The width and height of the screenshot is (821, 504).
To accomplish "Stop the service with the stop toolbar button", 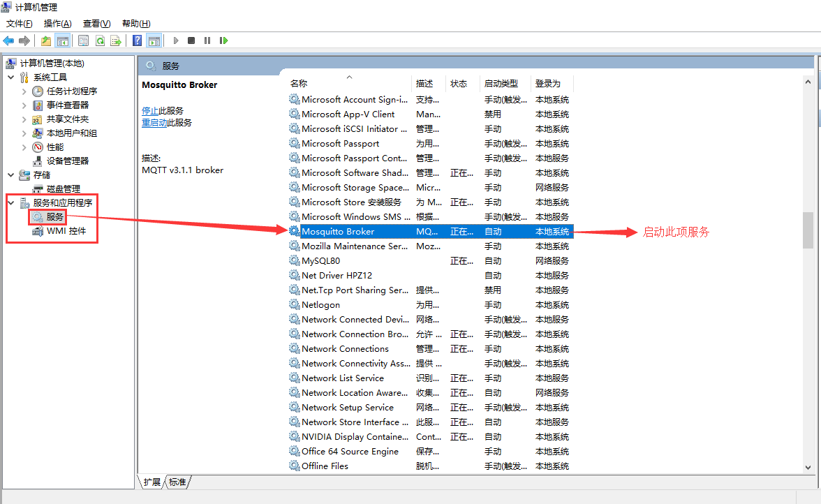I will [x=190, y=40].
